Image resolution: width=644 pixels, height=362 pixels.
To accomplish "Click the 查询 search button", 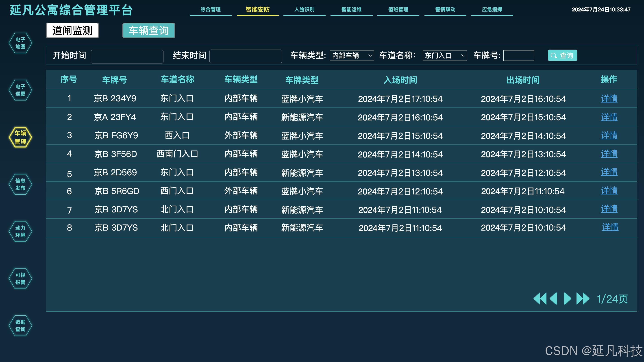I will [x=562, y=55].
